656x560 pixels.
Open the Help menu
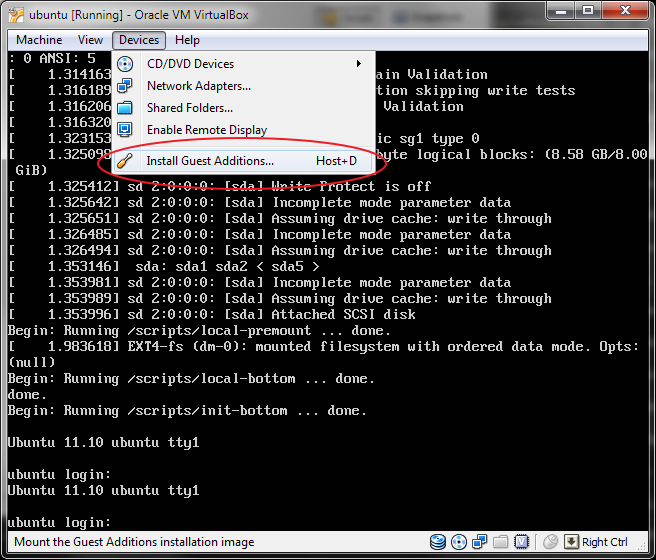[x=187, y=40]
